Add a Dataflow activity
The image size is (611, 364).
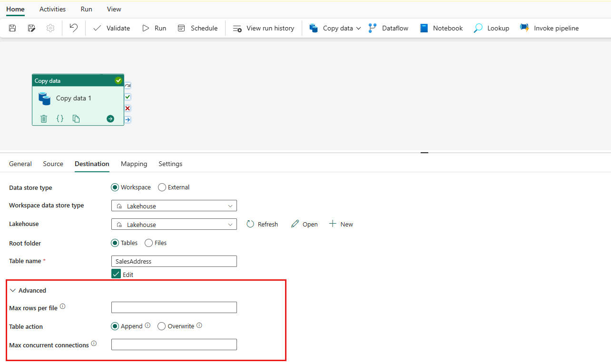[x=388, y=28]
